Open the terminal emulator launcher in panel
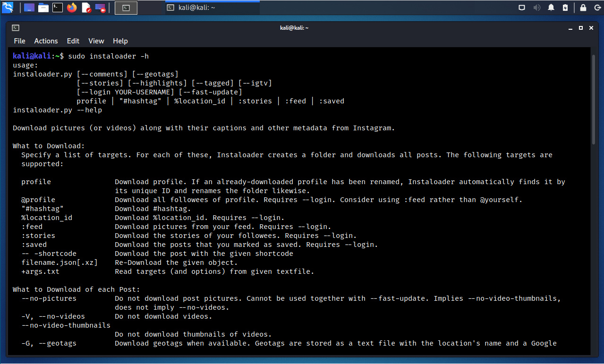604x364 pixels. tap(58, 8)
